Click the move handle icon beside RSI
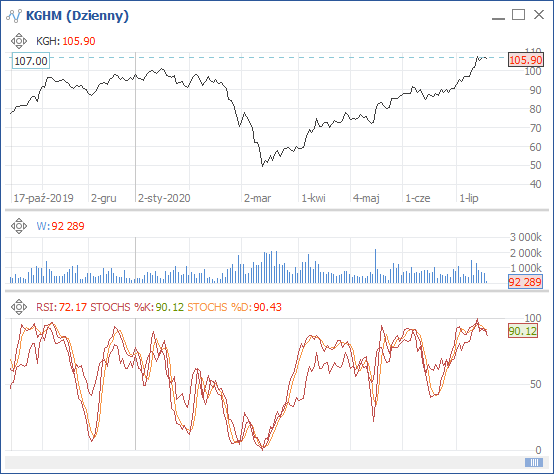Viewport: 554px width, 474px height. click(19, 307)
